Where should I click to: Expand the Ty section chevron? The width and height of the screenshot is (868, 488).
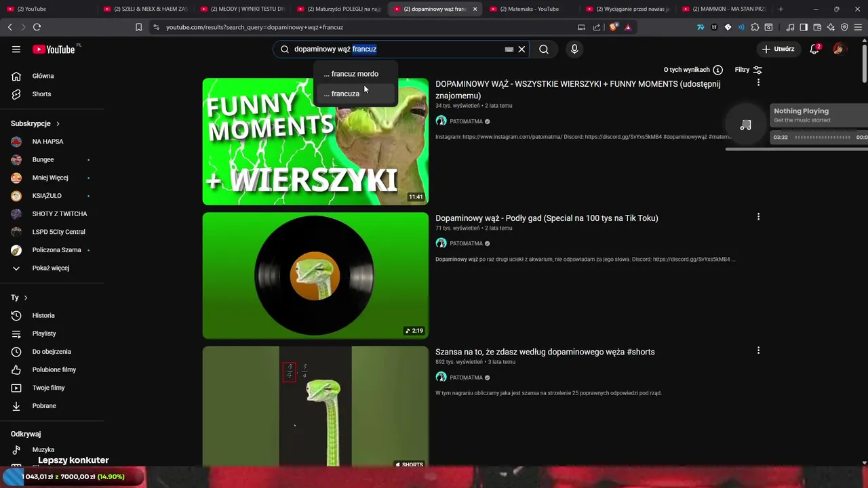(x=26, y=298)
